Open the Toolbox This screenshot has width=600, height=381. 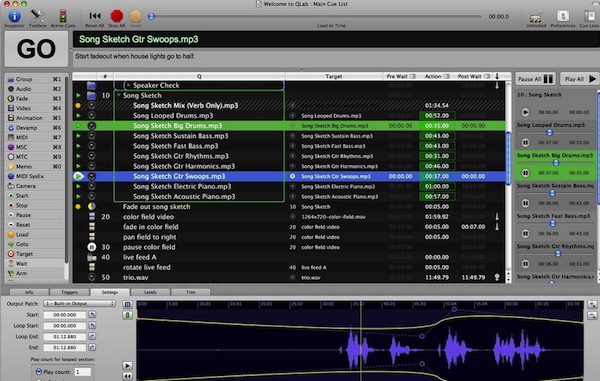click(x=38, y=18)
